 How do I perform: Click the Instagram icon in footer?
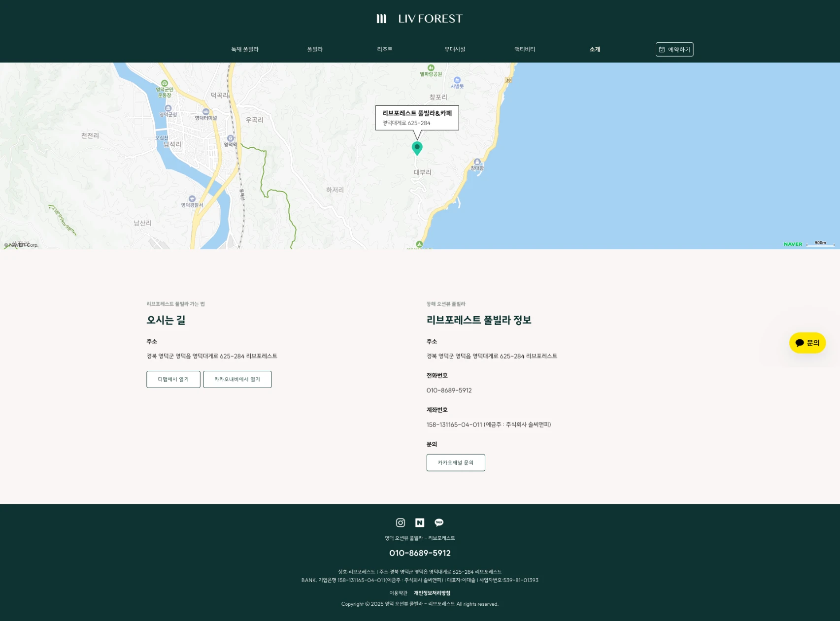click(x=400, y=523)
